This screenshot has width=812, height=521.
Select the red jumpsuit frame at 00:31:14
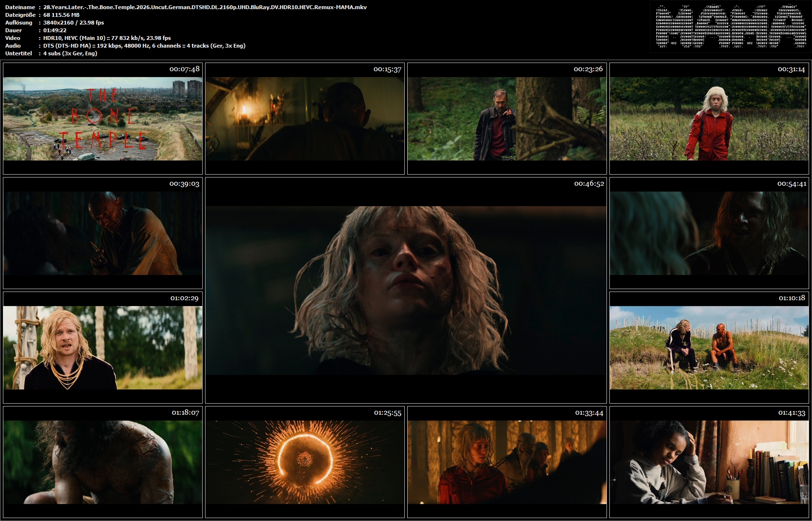click(x=709, y=118)
